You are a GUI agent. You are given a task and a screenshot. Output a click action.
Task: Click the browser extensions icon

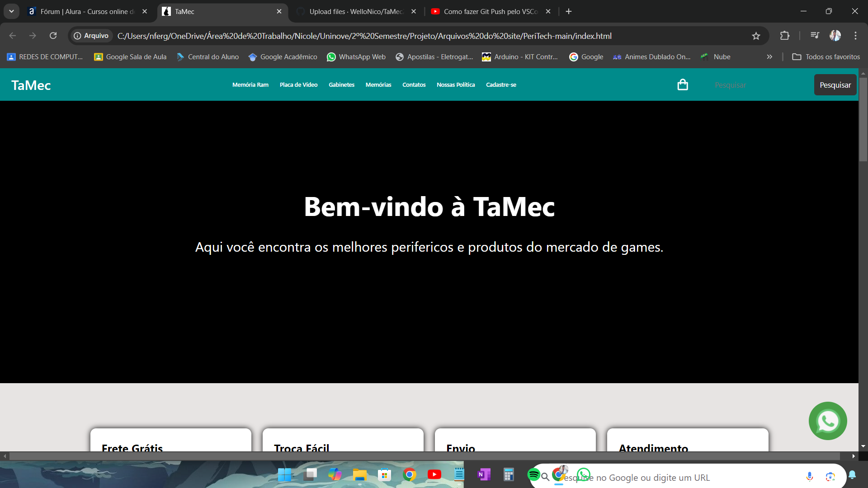tap(783, 36)
